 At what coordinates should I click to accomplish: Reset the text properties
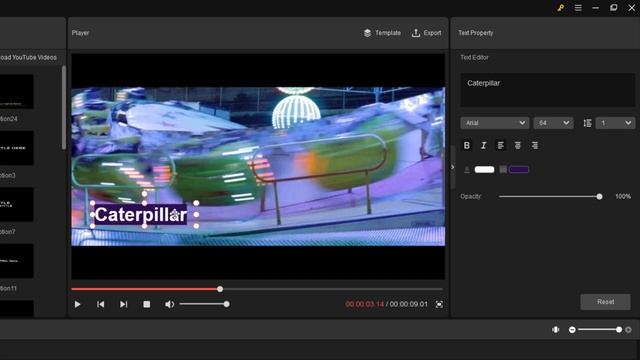coord(605,302)
